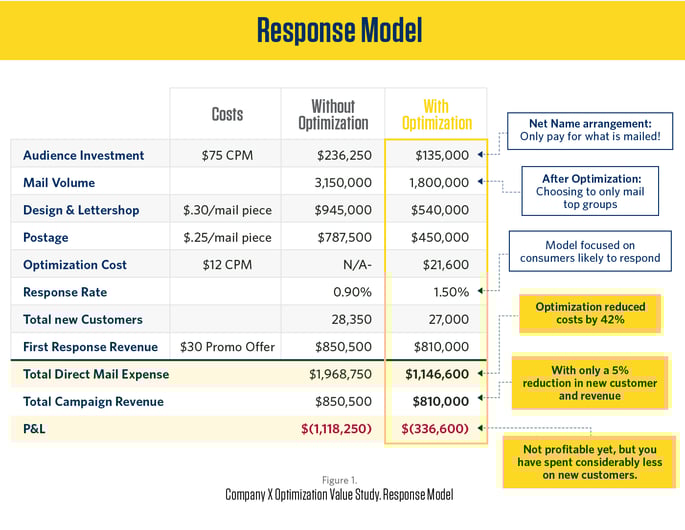This screenshot has width=685, height=530.
Task: Select the '$.25/mail piece' cost cell
Action: (227, 237)
